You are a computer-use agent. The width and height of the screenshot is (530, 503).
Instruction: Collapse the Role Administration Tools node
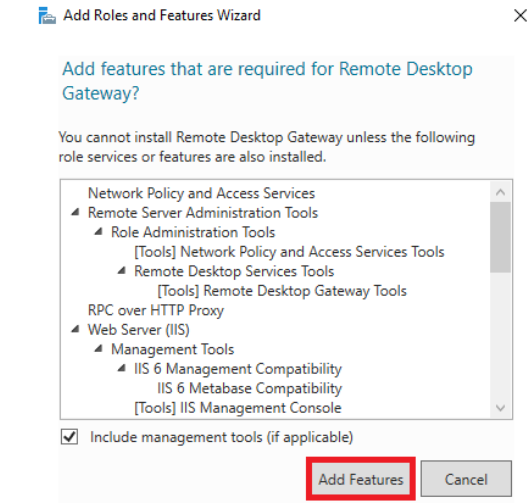coord(98,232)
